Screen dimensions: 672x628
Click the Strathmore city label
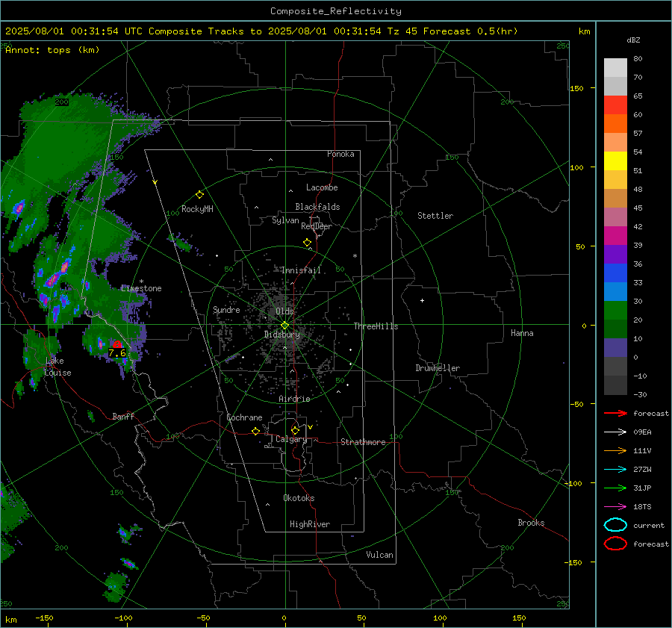click(x=363, y=442)
